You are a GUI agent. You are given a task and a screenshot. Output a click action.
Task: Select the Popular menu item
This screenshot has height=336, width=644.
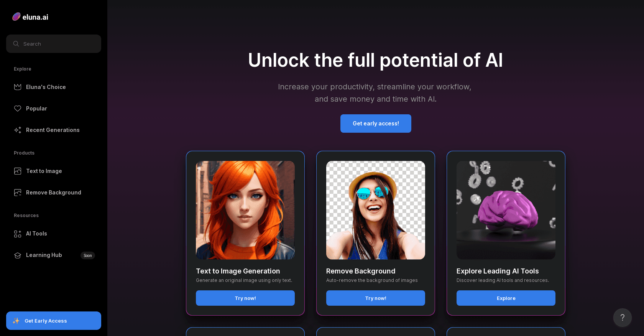click(54, 109)
